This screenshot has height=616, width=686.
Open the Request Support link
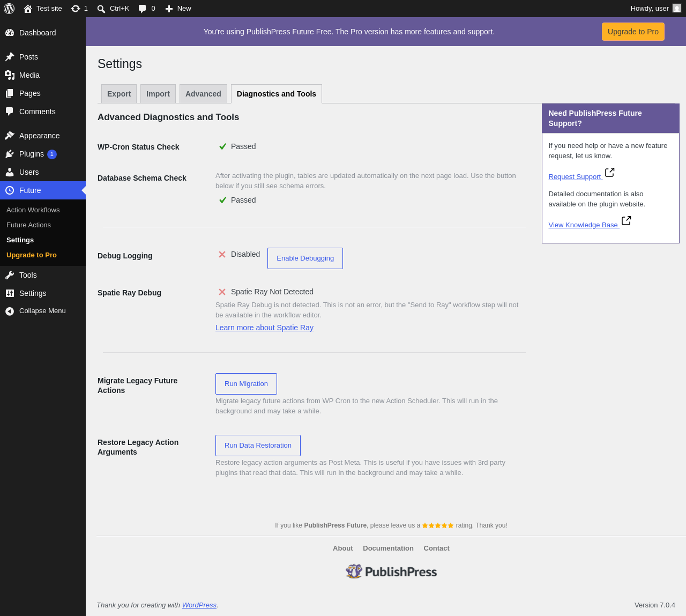pyautogui.click(x=575, y=177)
